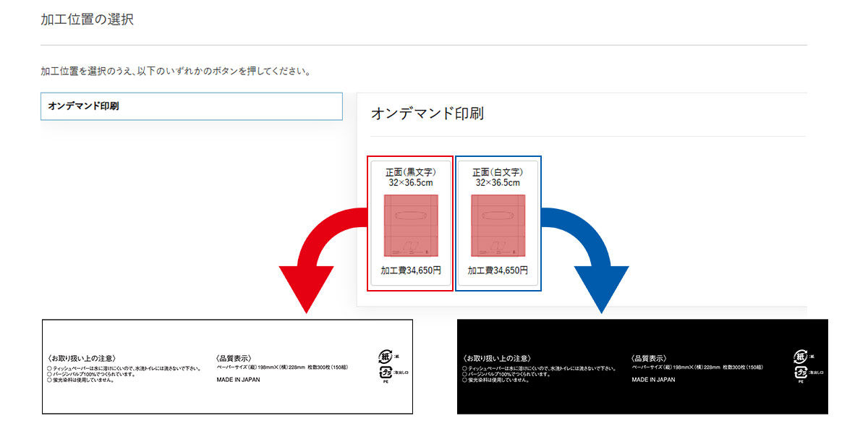Click the 加工費34,650円 price under 黒文字 card
This screenshot has width=868, height=434.
pos(411,271)
